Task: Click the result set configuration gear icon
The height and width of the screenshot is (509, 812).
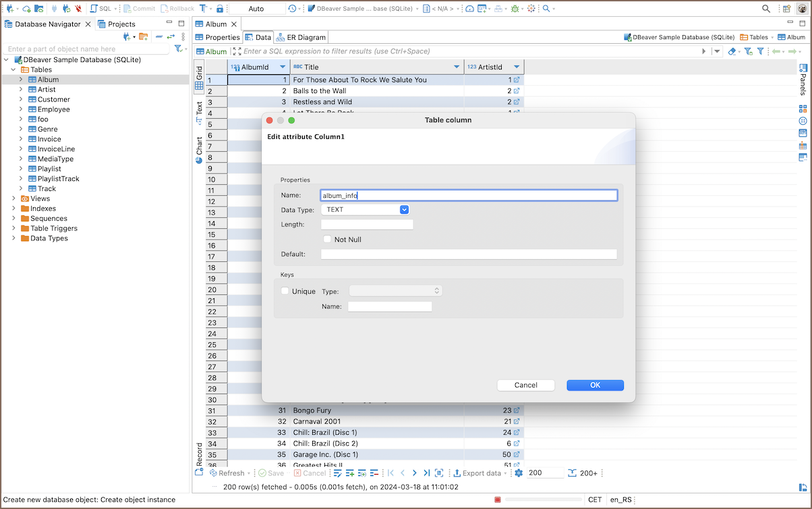Action: tap(519, 473)
